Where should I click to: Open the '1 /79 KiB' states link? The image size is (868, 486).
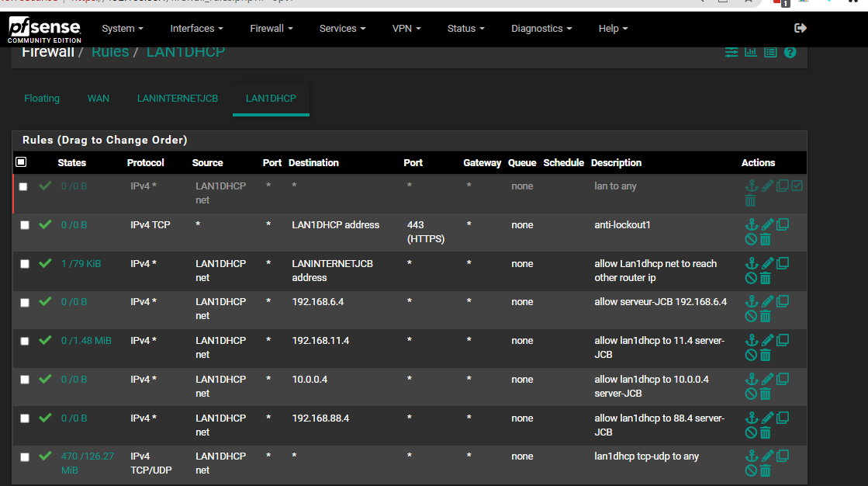[81, 264]
